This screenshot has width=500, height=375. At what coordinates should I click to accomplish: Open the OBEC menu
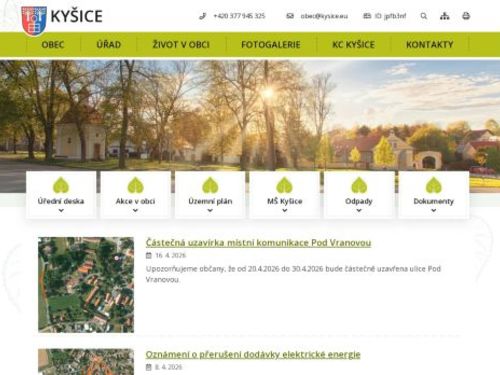(x=53, y=45)
